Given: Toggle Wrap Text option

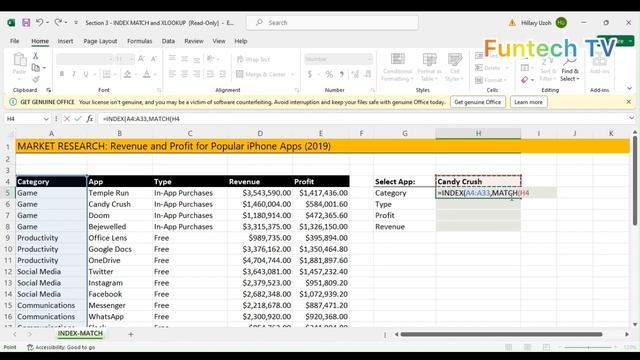Looking at the screenshot, I should tap(253, 60).
